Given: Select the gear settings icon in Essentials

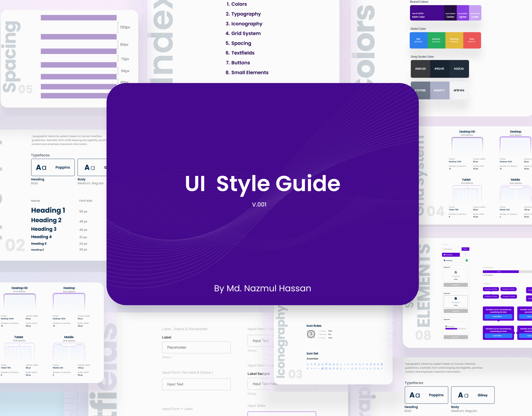Looking at the screenshot, I should (x=374, y=364).
